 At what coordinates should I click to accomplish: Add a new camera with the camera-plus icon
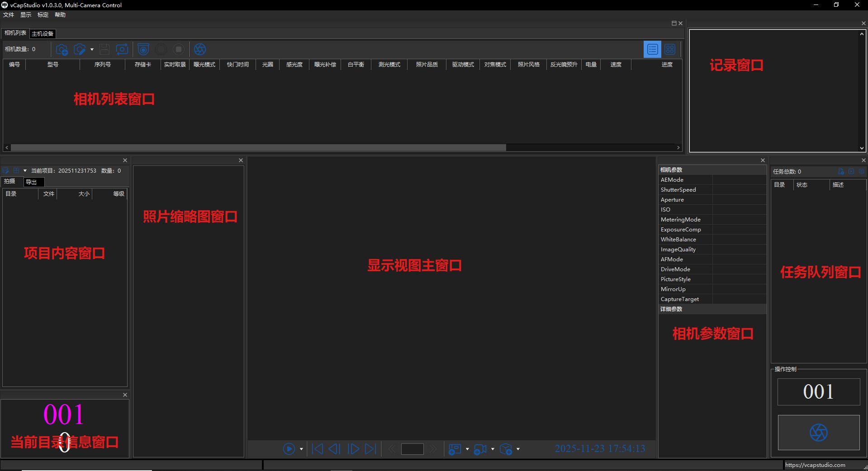click(x=62, y=49)
